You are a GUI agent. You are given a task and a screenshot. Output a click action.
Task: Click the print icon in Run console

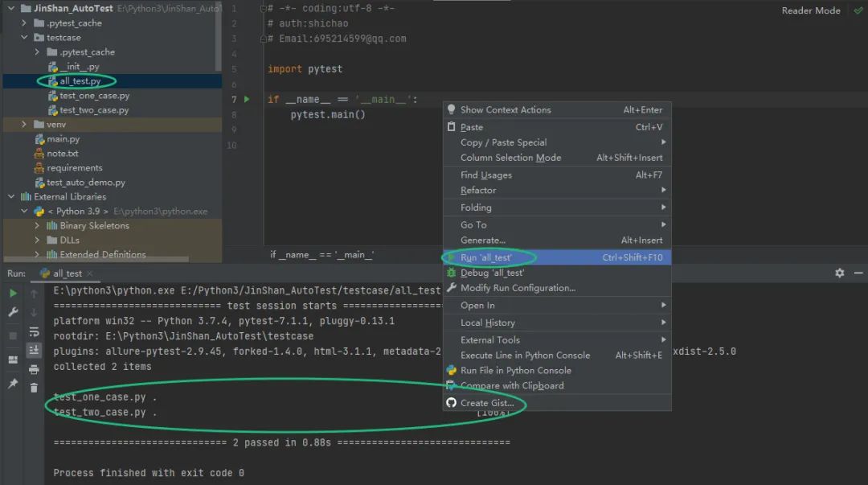pos(34,369)
